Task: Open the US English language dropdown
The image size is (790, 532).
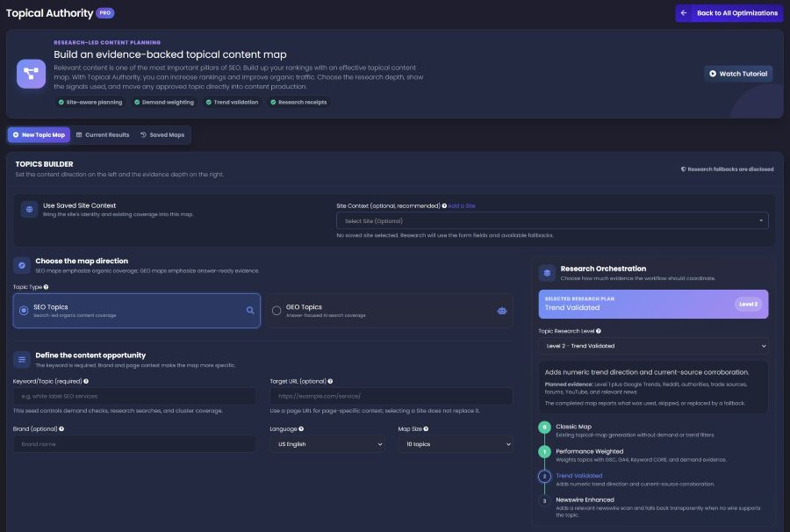Action: (x=327, y=444)
